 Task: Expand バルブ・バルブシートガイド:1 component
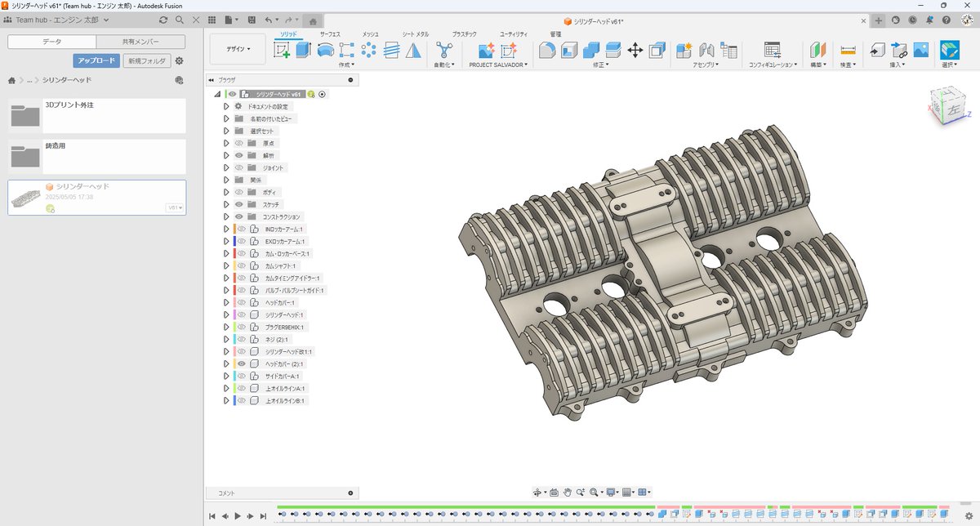click(x=226, y=290)
